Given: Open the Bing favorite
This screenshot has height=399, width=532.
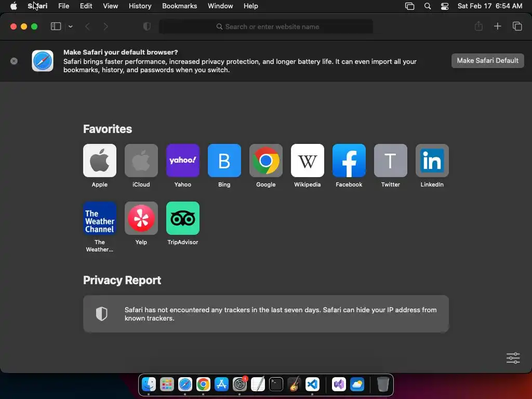Looking at the screenshot, I should (224, 161).
